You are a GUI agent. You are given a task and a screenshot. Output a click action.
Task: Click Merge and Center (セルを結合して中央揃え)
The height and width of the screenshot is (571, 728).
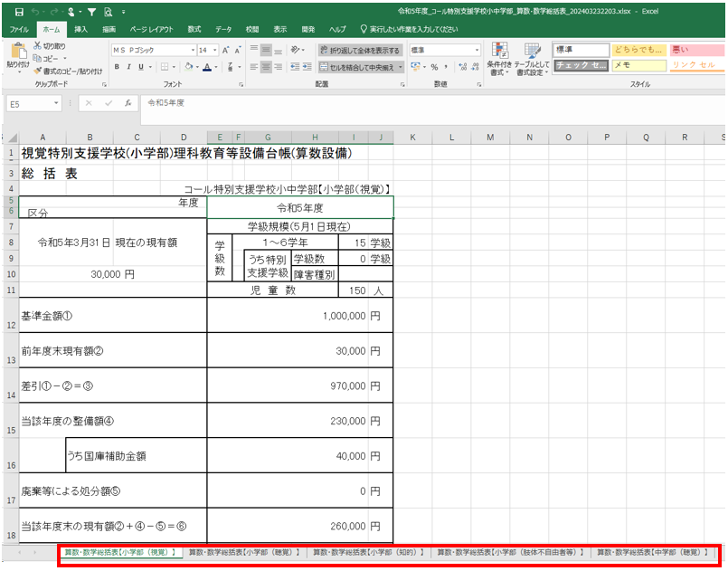pyautogui.click(x=361, y=67)
